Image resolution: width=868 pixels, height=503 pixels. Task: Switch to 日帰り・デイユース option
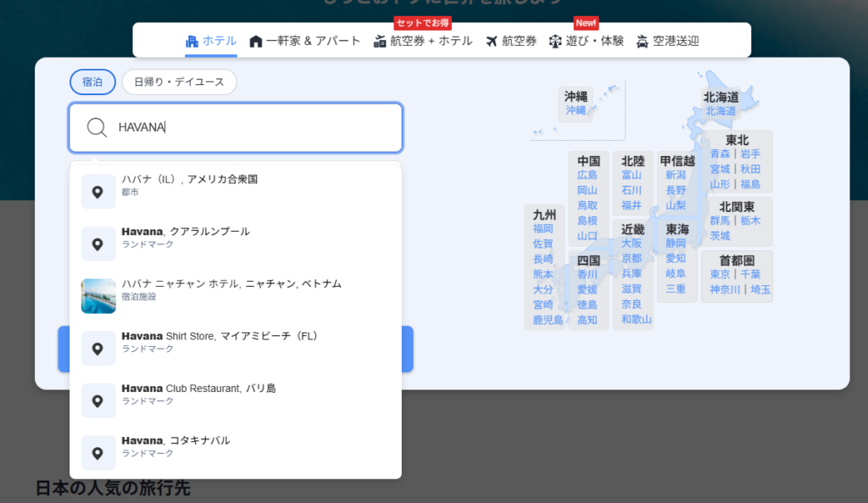(179, 82)
